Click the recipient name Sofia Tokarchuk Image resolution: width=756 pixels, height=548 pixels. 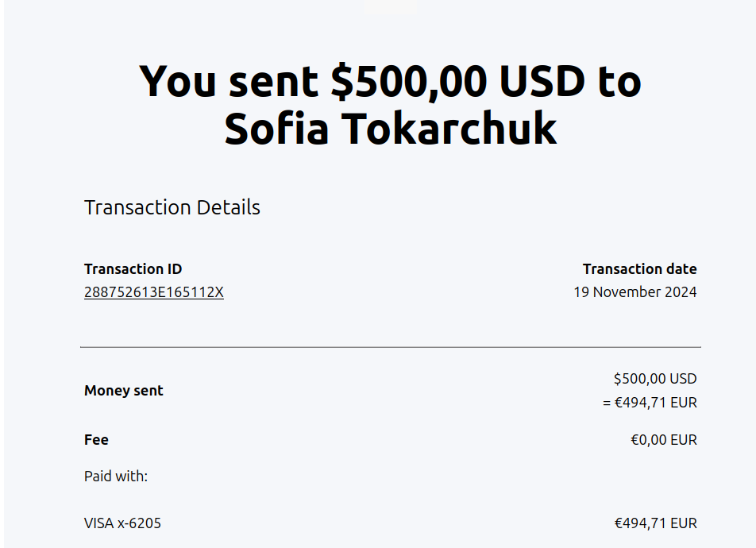pos(390,129)
